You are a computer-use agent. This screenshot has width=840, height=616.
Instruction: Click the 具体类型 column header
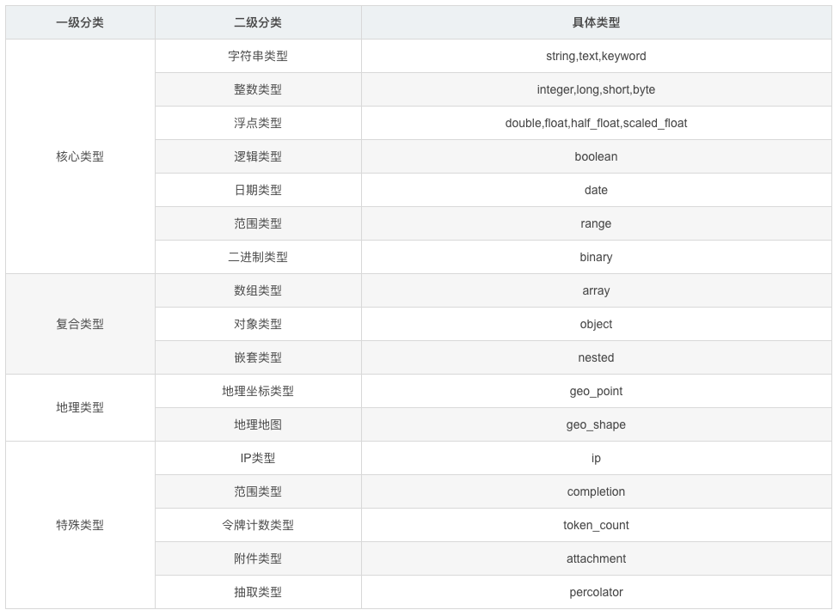(596, 23)
